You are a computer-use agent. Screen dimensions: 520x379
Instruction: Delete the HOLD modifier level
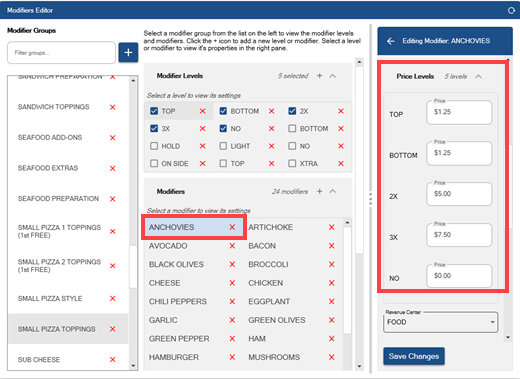pyautogui.click(x=202, y=146)
